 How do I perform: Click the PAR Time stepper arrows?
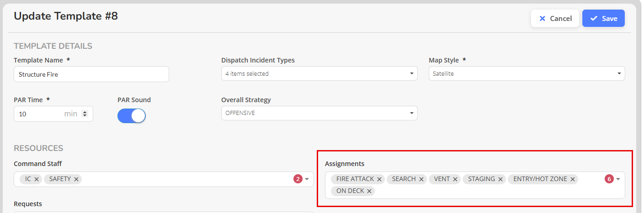pyautogui.click(x=85, y=114)
